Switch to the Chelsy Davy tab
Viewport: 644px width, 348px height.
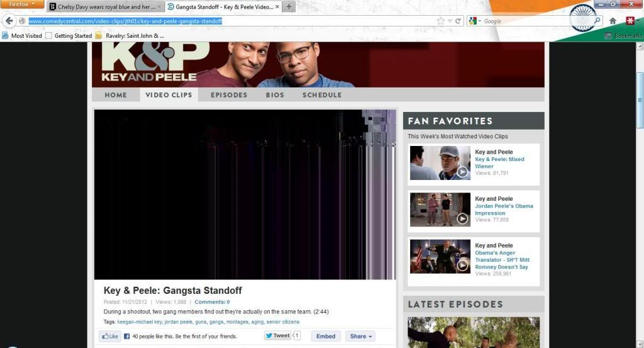pyautogui.click(x=105, y=6)
